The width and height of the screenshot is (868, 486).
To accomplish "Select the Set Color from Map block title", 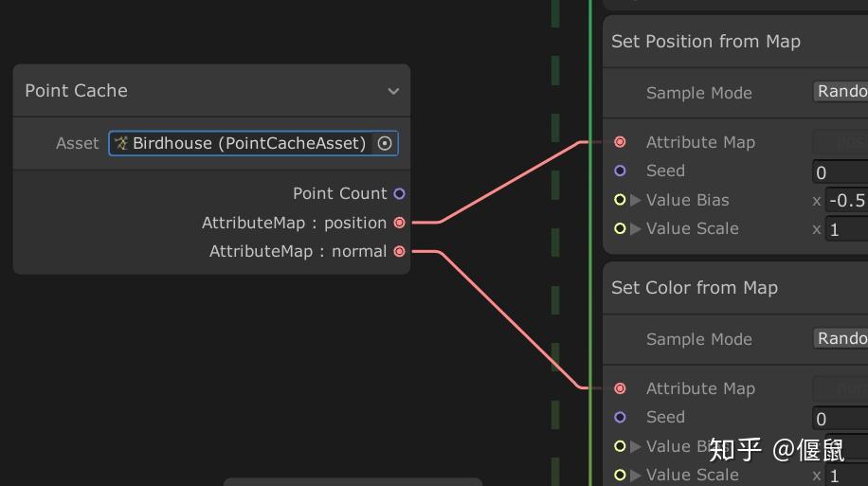I will point(695,288).
